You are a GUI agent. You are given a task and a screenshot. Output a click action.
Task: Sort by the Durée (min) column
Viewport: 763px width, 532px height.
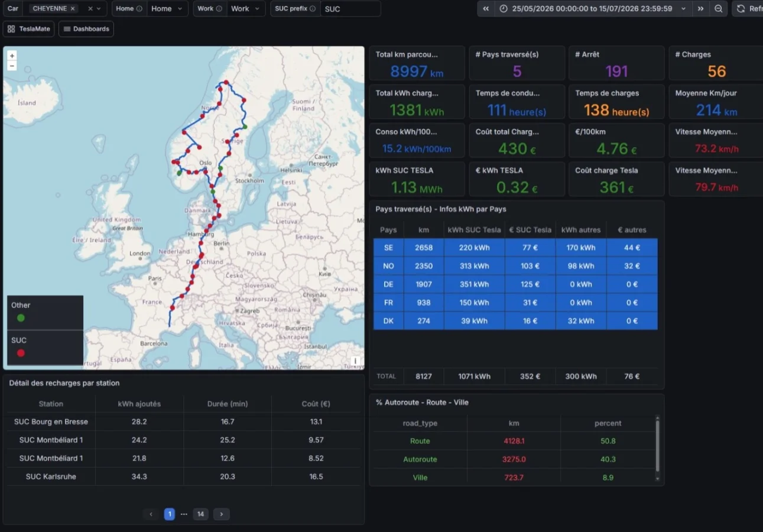[x=228, y=404]
